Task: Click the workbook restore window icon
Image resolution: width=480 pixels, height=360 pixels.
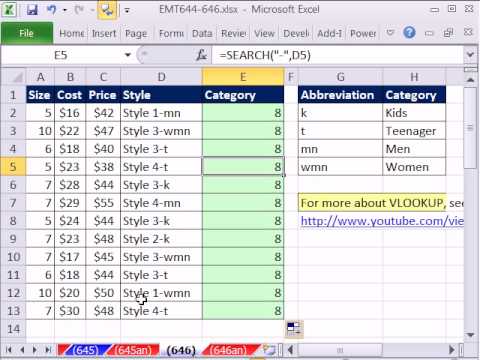Action: click(448, 33)
